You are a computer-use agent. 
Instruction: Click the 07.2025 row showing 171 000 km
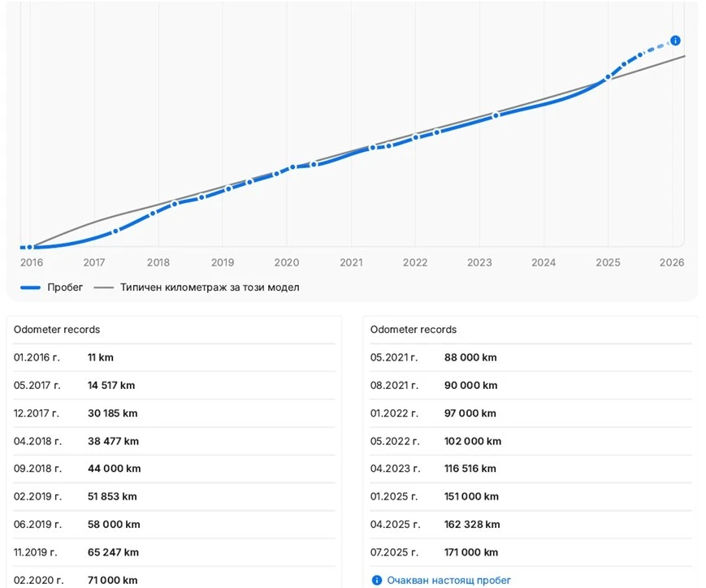click(x=530, y=552)
